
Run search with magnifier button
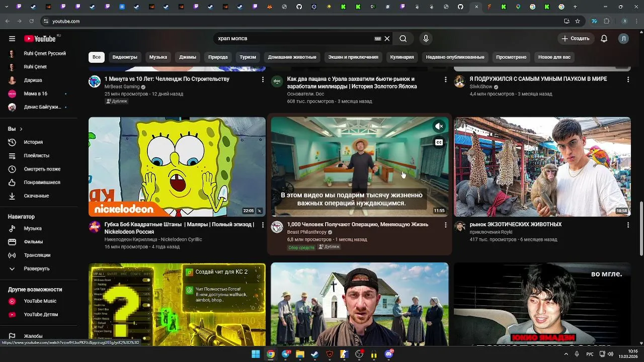click(403, 39)
